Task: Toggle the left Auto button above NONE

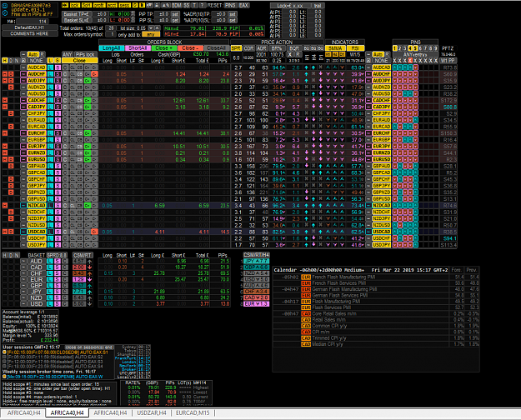Action: coord(33,54)
